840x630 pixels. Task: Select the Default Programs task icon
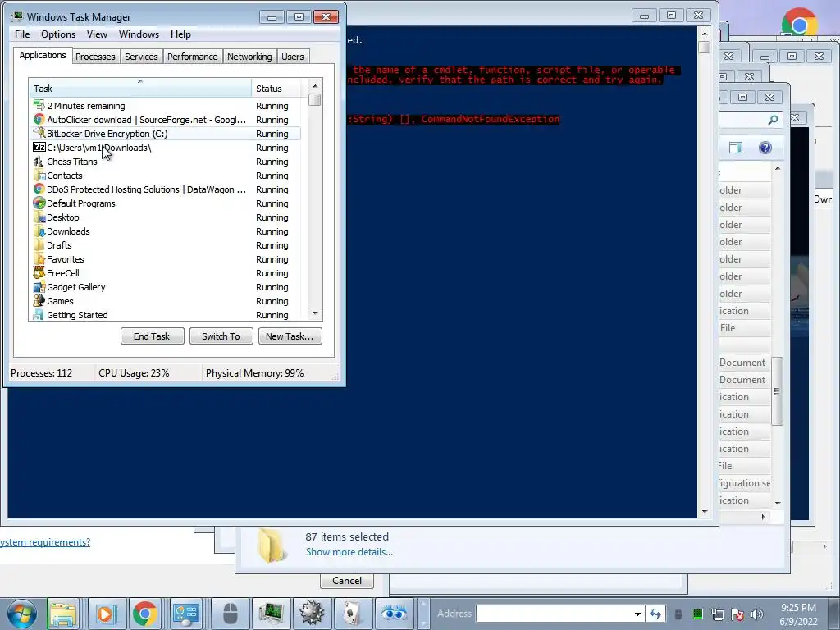tap(39, 203)
